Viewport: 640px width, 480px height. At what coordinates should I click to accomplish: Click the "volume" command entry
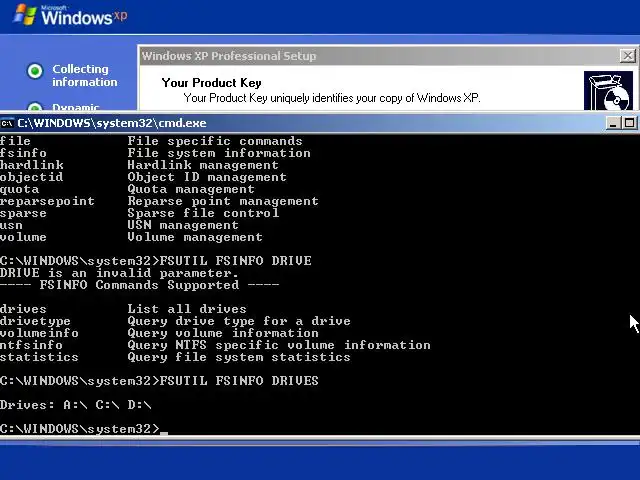23,237
